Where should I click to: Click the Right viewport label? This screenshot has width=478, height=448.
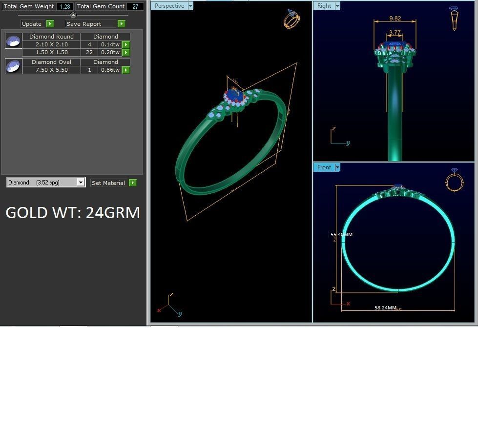coord(324,6)
